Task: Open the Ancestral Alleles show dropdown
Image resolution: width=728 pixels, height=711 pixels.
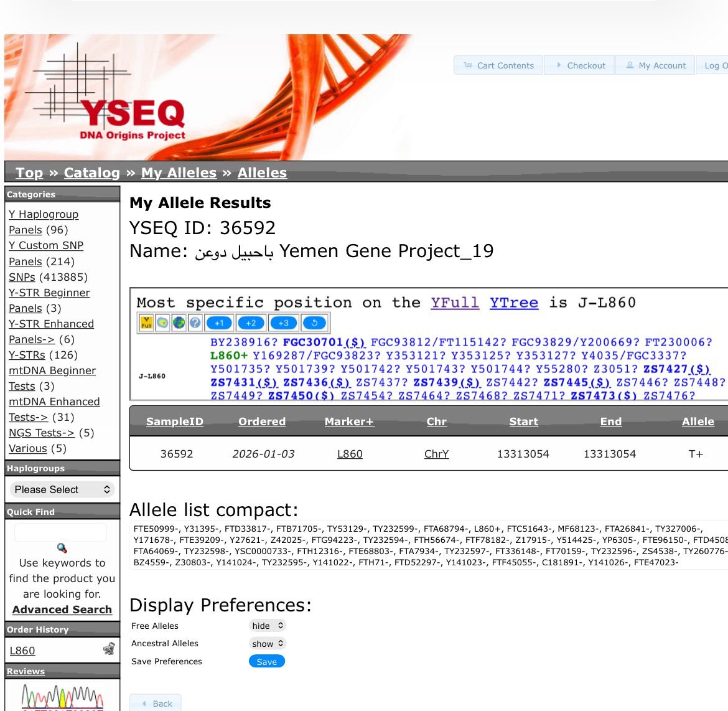Action: 268,644
